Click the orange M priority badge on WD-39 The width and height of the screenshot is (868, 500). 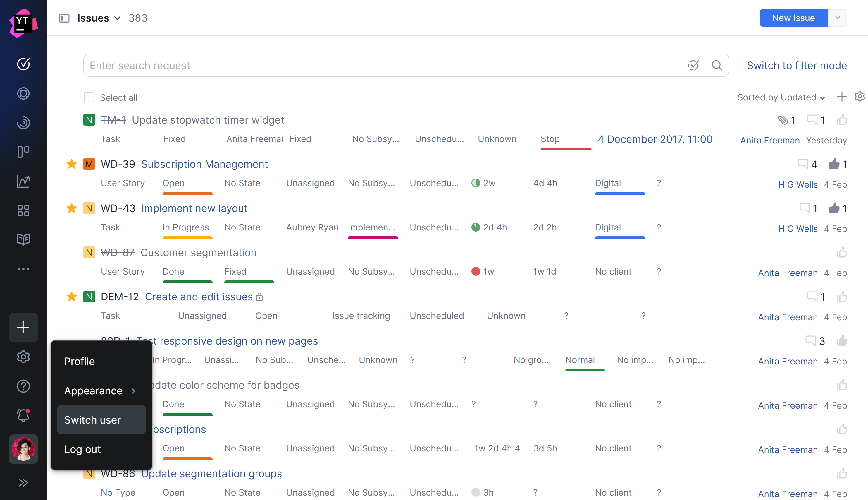(x=89, y=164)
